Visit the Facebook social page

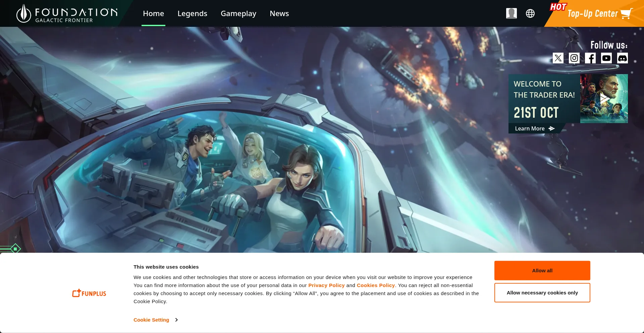(x=590, y=58)
